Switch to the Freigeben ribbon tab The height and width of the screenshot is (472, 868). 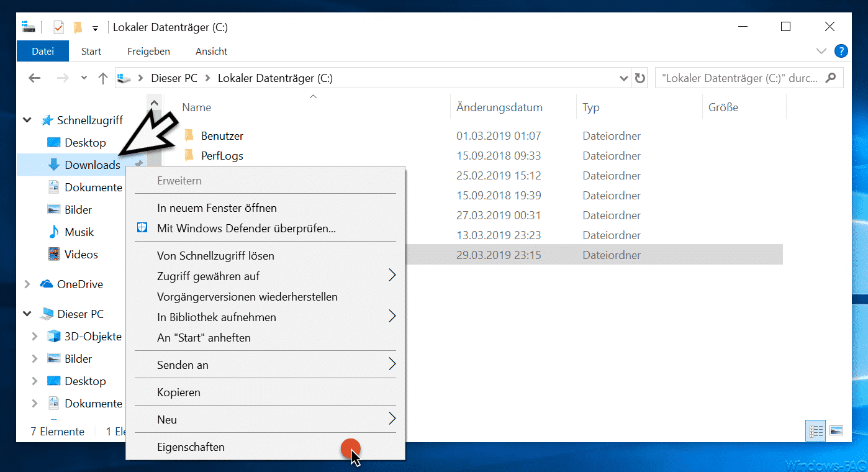148,51
